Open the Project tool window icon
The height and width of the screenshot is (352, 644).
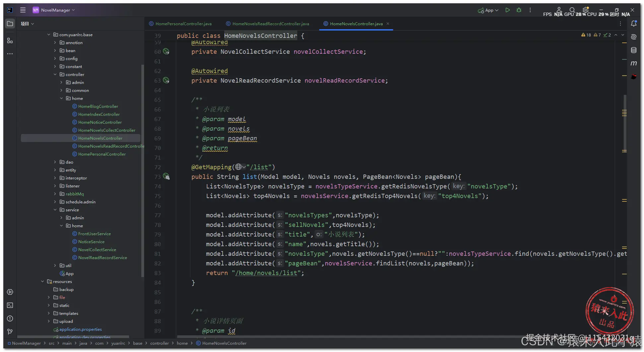[x=10, y=24]
